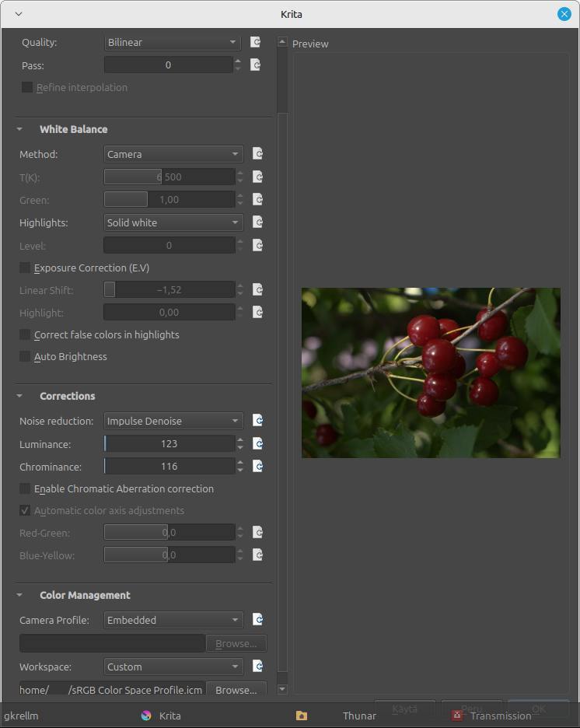Reset the Highlights setting to default

pyautogui.click(x=258, y=222)
